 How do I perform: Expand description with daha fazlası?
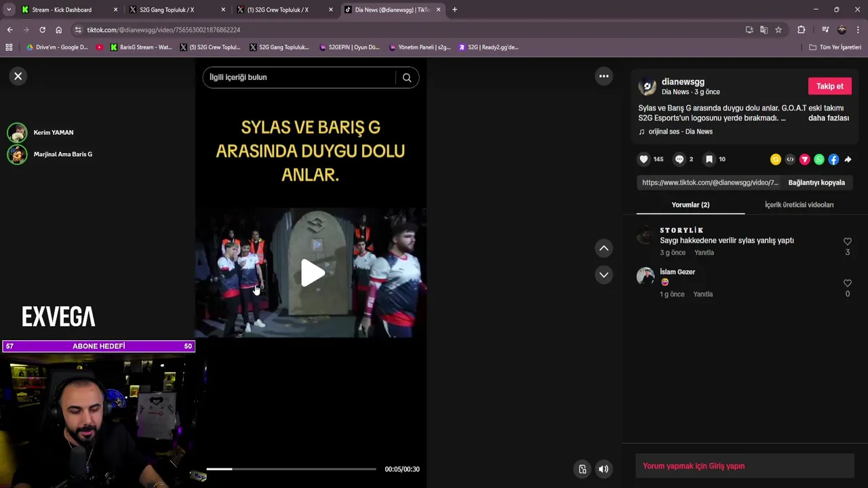(828, 118)
